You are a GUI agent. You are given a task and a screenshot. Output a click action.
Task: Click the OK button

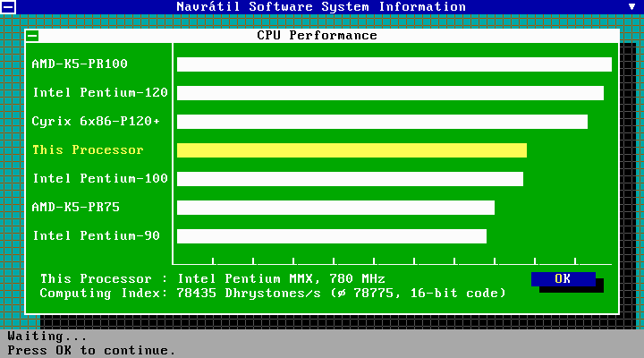(x=563, y=279)
